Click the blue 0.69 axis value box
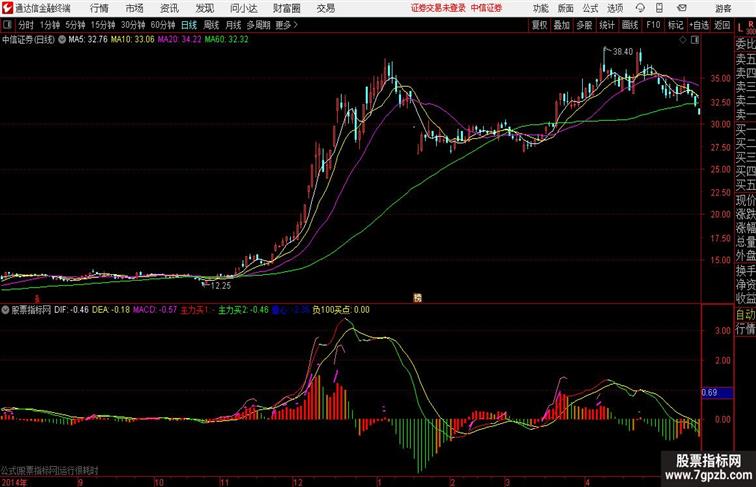Viewport: 756px width, 487px height. coord(717,392)
